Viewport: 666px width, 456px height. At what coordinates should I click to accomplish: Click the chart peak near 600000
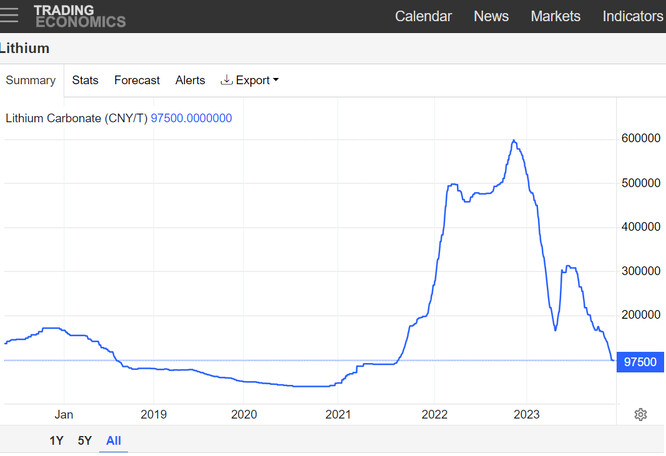click(514, 141)
